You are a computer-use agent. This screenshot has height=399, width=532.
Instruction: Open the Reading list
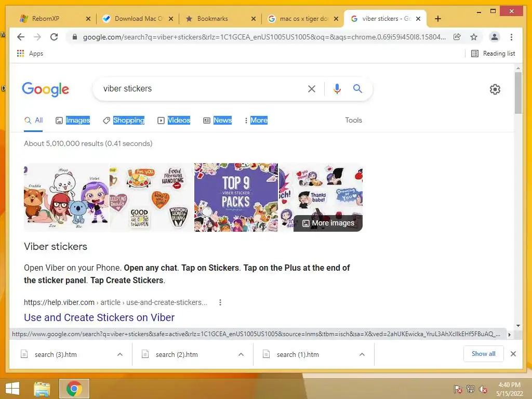coord(493,54)
